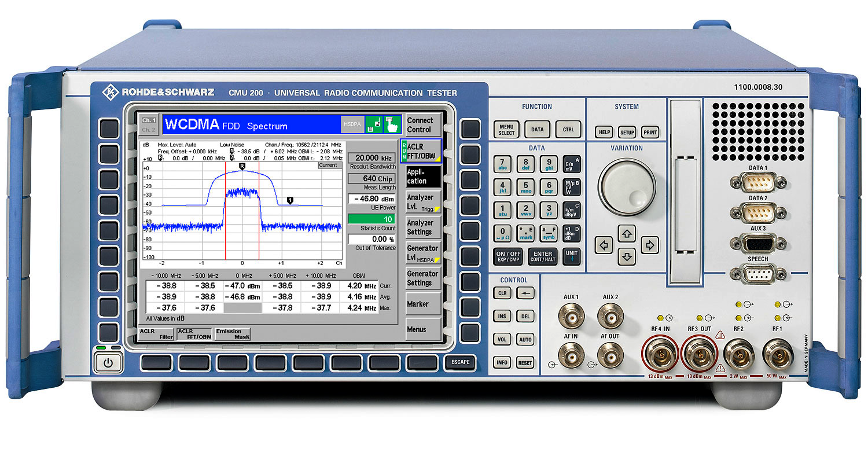The image size is (868, 463).
Task: Push the hash symb key
Action: click(x=549, y=233)
